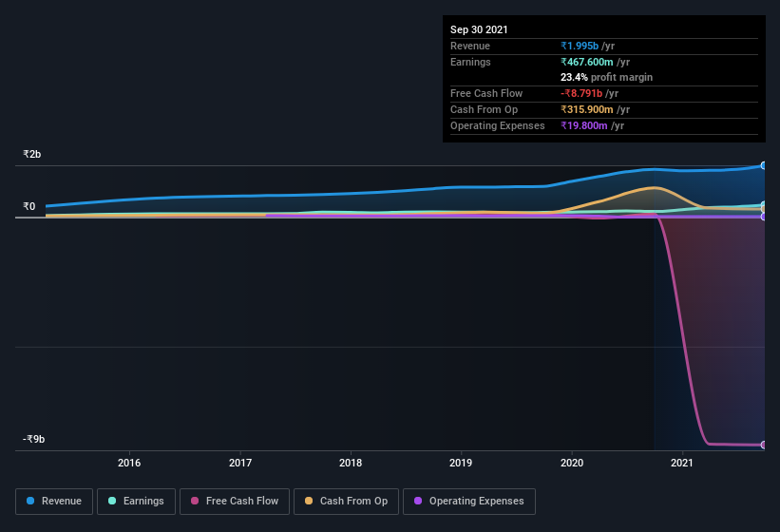Screen dimensions: 780x532
Task: Toggle the Earnings legend button
Action: tap(136, 502)
